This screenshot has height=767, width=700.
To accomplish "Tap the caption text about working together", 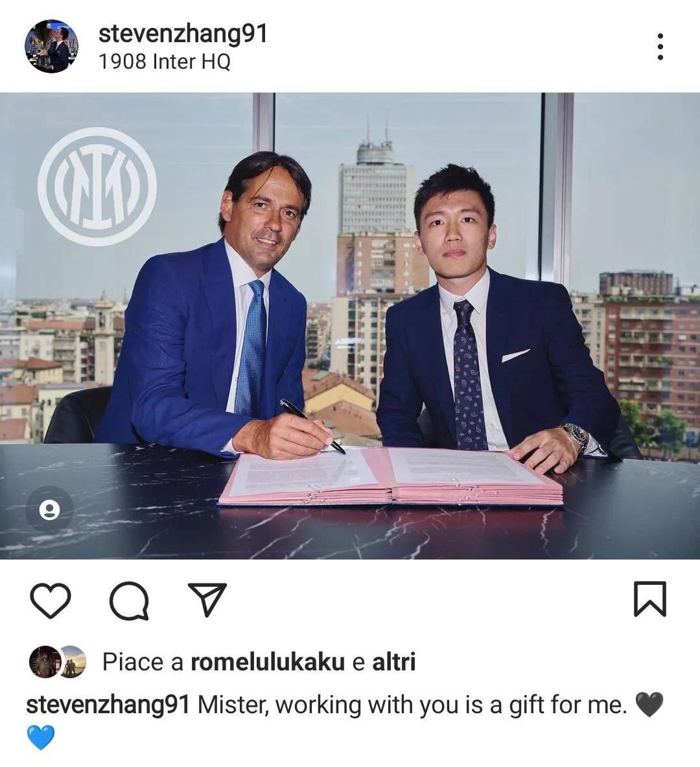I will (412, 705).
